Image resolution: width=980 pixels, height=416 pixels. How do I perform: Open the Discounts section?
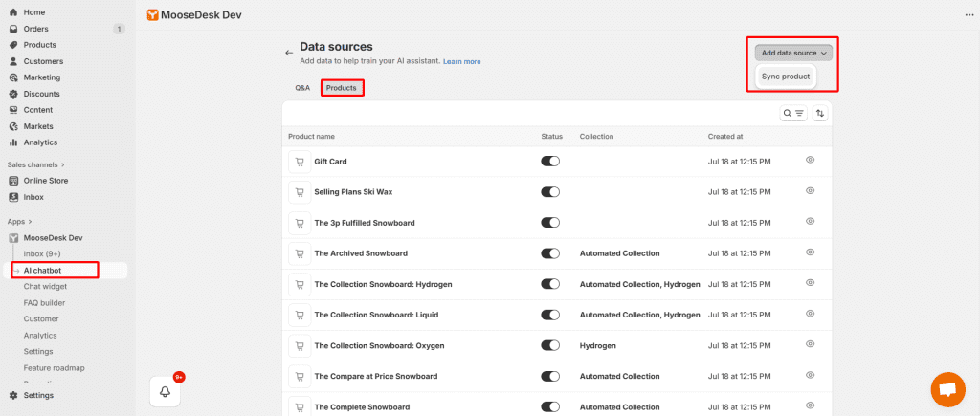tap(42, 94)
